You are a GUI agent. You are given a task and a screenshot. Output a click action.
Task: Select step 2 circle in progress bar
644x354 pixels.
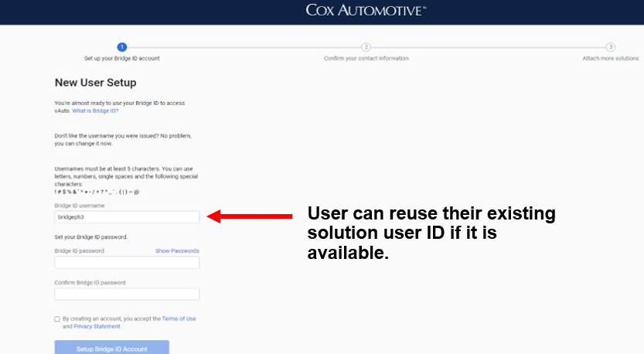(x=366, y=47)
